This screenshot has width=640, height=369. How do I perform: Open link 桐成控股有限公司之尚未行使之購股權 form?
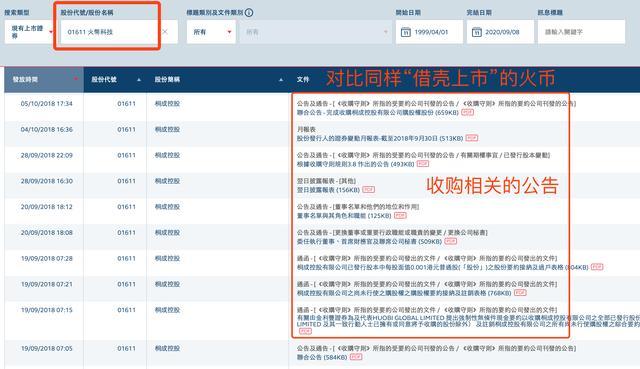(404, 293)
